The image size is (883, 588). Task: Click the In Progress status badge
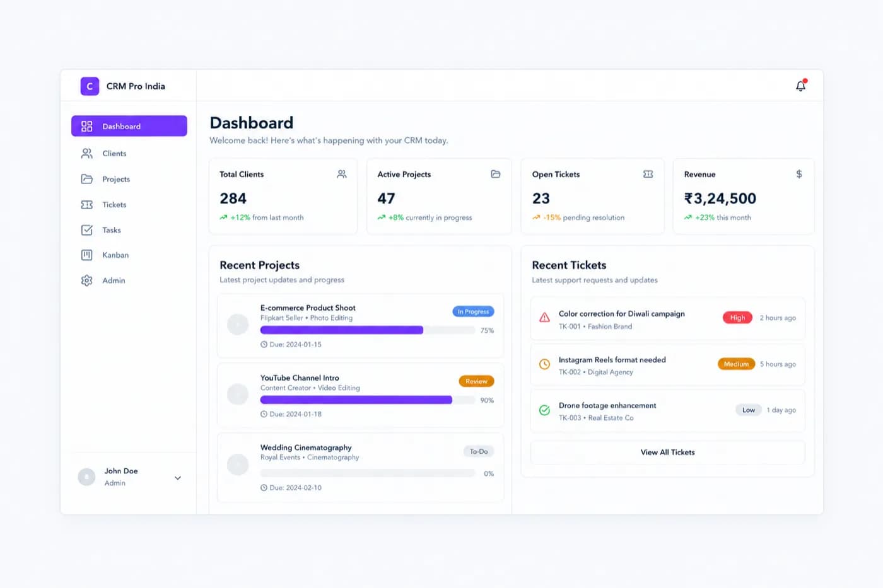coord(473,311)
